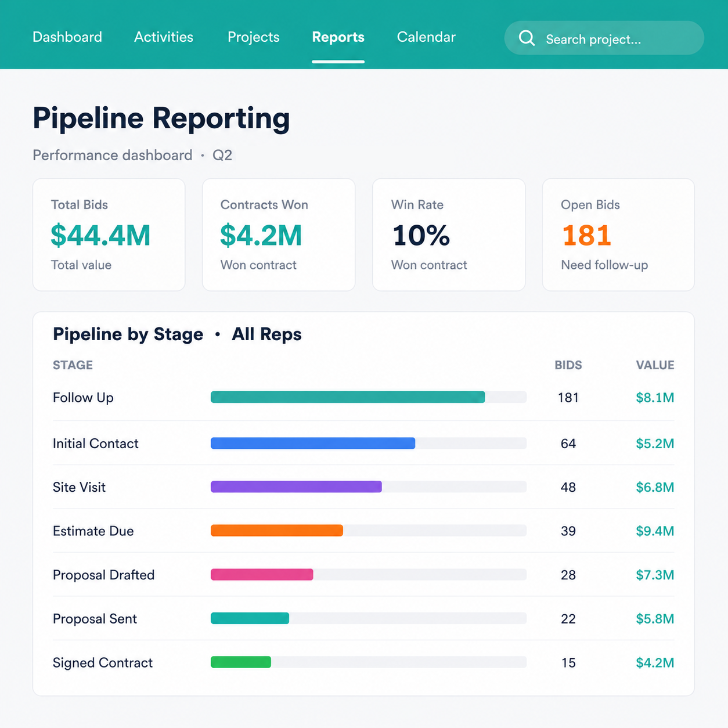This screenshot has width=728, height=728.
Task: Click the VALUE column header
Action: click(x=655, y=365)
